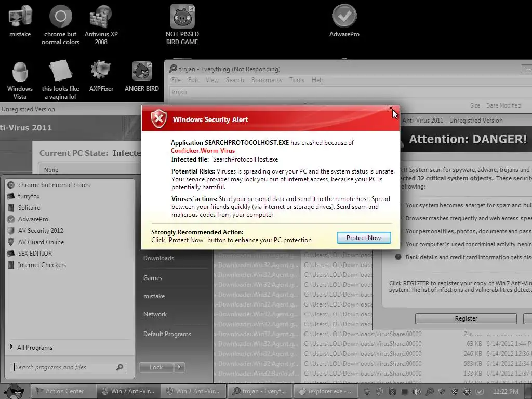Open the Edit menu in Everything
Image resolution: width=532 pixels, height=399 pixels.
point(193,80)
